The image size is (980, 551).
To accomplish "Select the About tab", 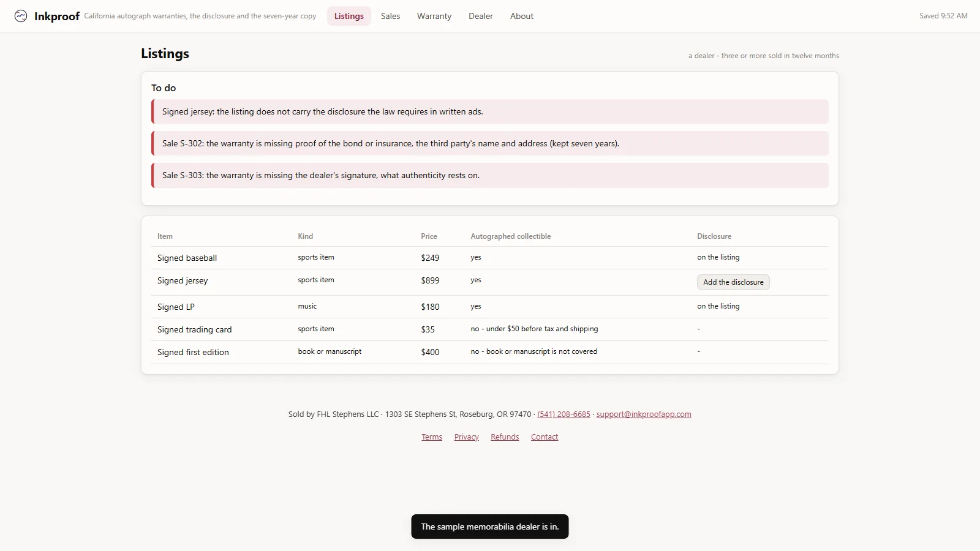I will [522, 16].
